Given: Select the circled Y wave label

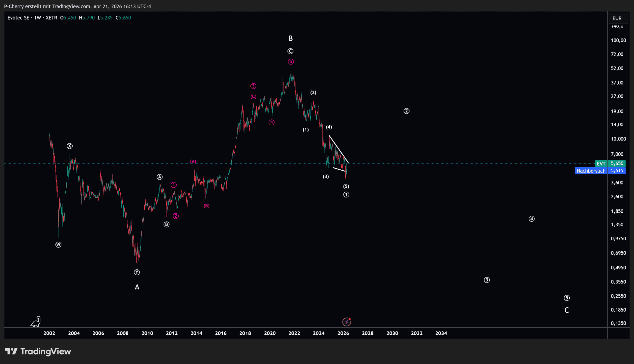Looking at the screenshot, I should pyautogui.click(x=137, y=272).
